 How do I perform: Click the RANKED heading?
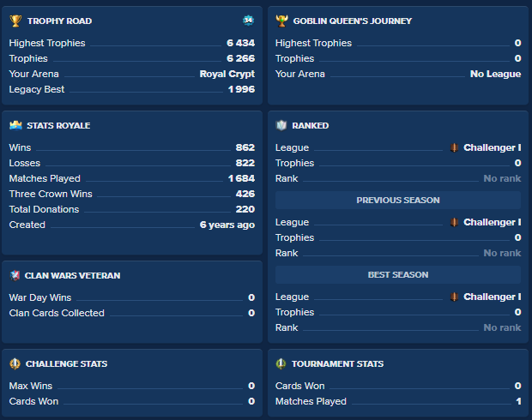(311, 126)
